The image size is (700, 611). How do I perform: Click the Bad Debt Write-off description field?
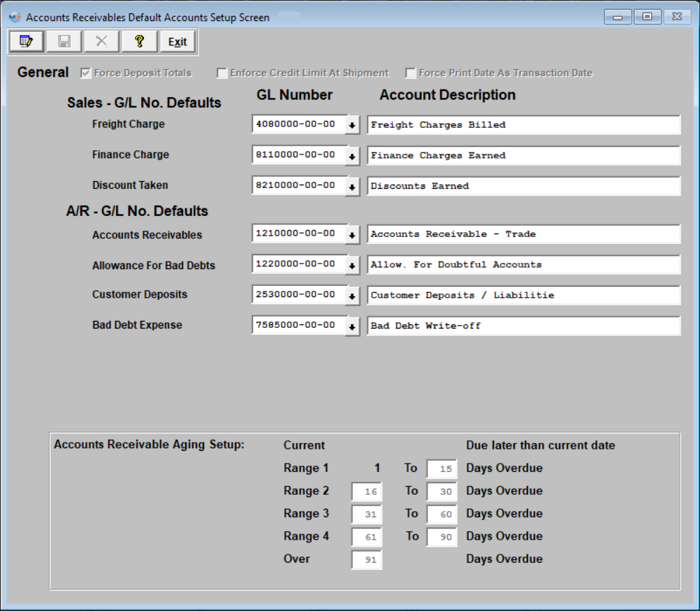[524, 326]
